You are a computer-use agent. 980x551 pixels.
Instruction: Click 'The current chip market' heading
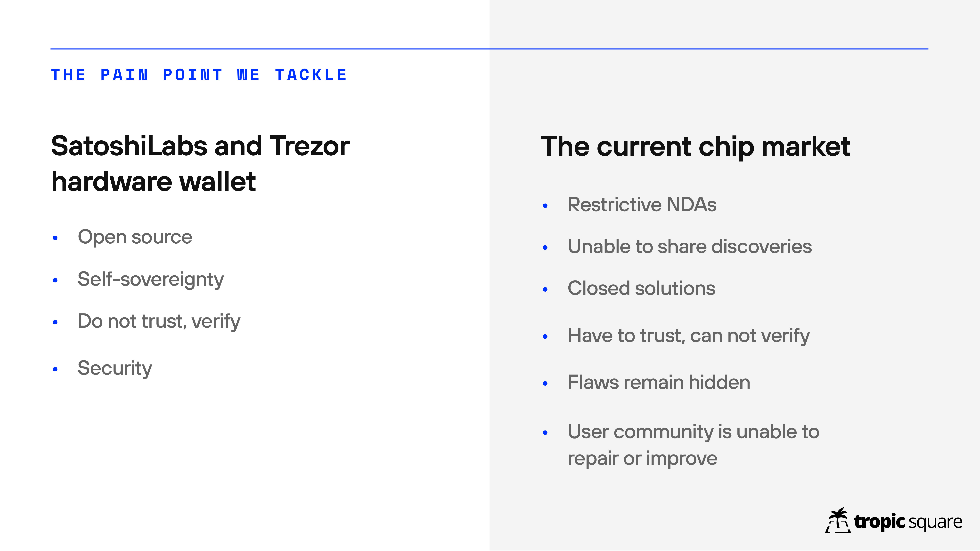[x=695, y=146]
